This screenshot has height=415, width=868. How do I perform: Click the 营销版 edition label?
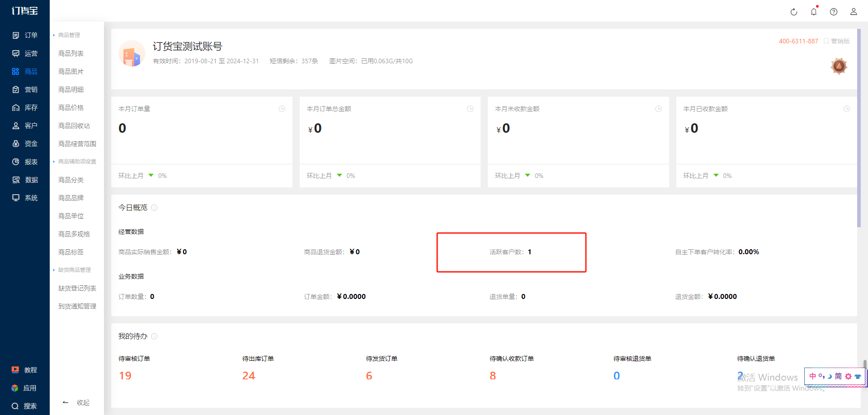(837, 41)
